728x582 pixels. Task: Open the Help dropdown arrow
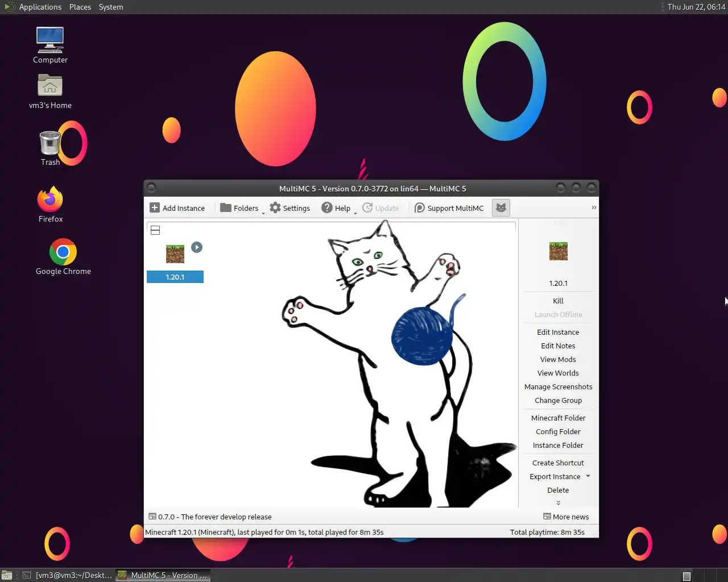pyautogui.click(x=355, y=213)
